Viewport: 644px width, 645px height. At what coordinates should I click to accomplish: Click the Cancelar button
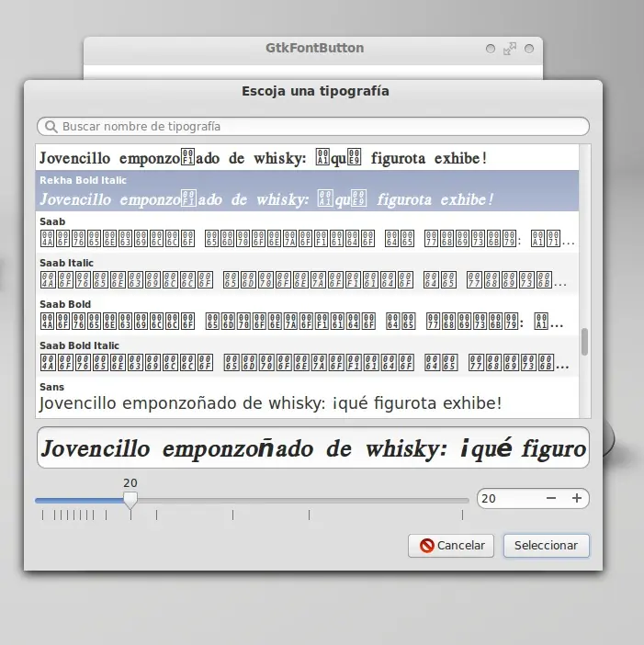(x=451, y=546)
